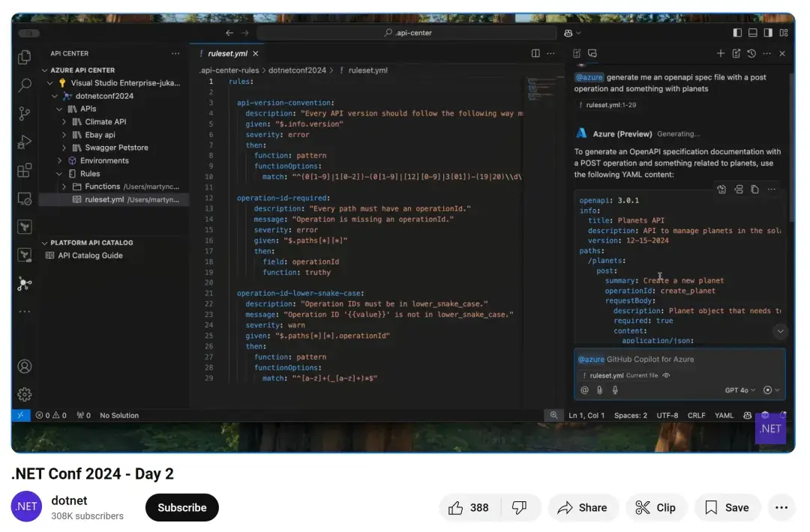Collapse Platform API Catalog section
The height and width of the screenshot is (532, 810).
click(44, 243)
